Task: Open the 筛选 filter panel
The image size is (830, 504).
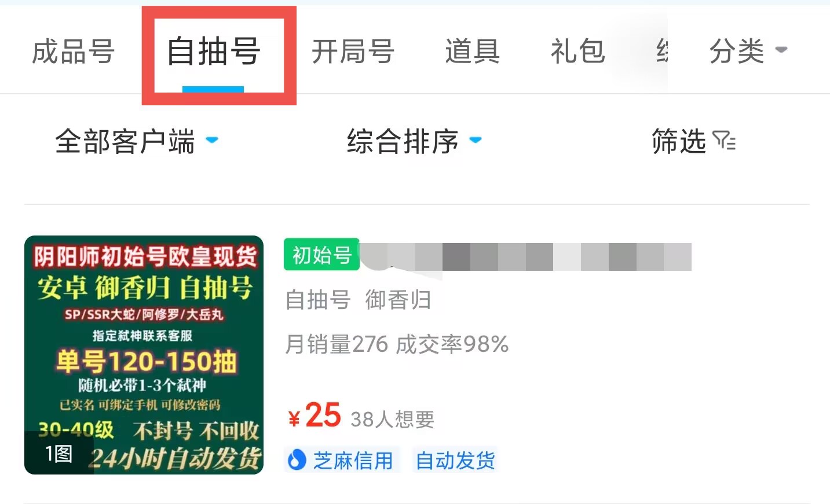Action: tap(694, 141)
